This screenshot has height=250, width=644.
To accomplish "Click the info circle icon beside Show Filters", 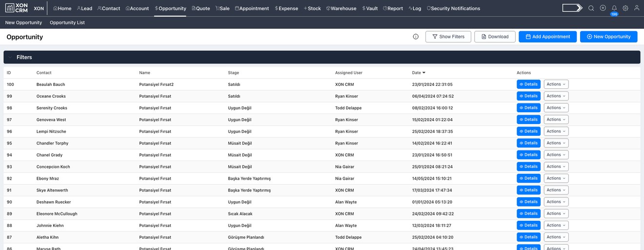I will [416, 37].
